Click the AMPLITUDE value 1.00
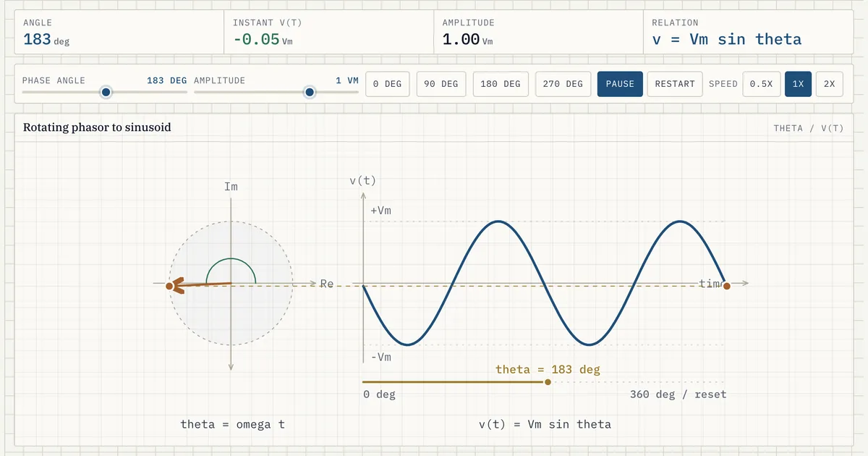 tap(467, 39)
